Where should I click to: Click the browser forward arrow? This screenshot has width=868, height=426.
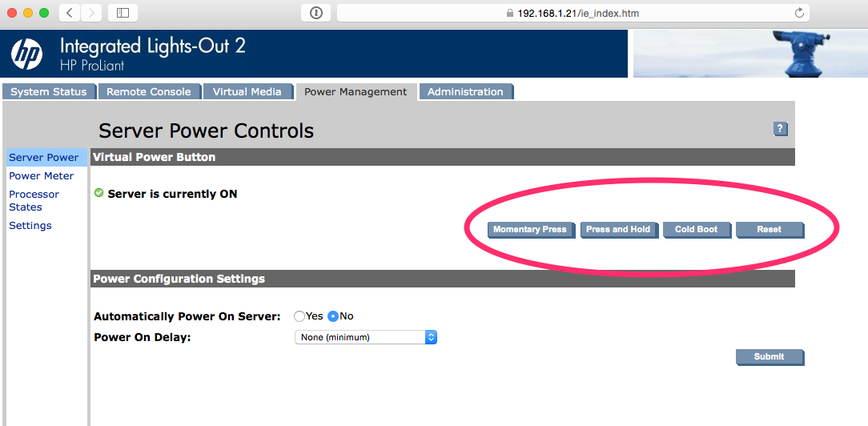91,13
